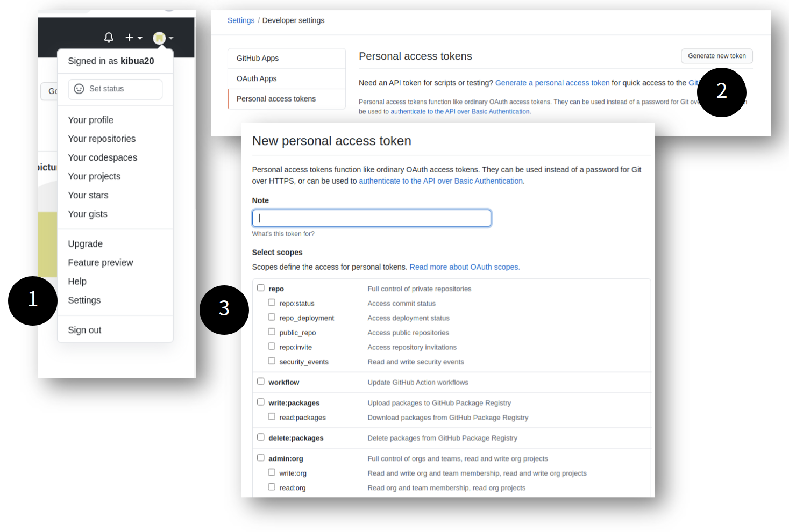The height and width of the screenshot is (532, 789).
Task: Check the public_repo scope
Action: [x=272, y=332]
